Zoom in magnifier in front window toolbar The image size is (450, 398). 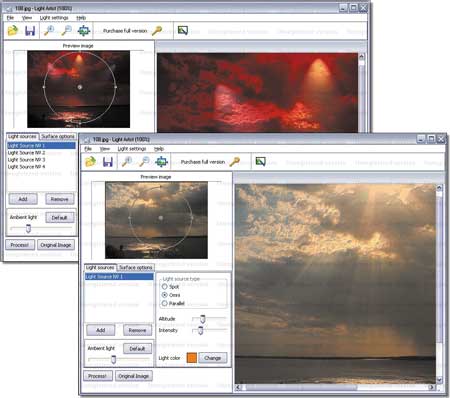tap(127, 161)
